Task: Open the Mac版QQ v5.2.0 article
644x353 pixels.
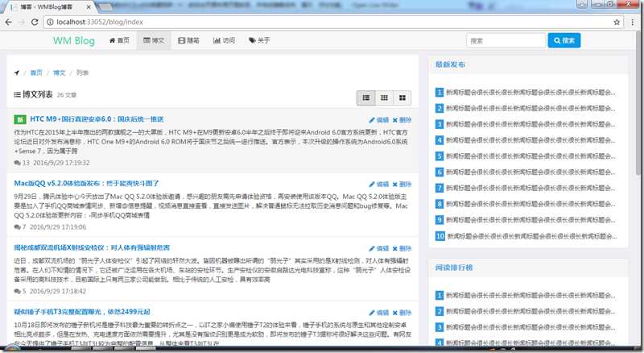Action: point(86,184)
